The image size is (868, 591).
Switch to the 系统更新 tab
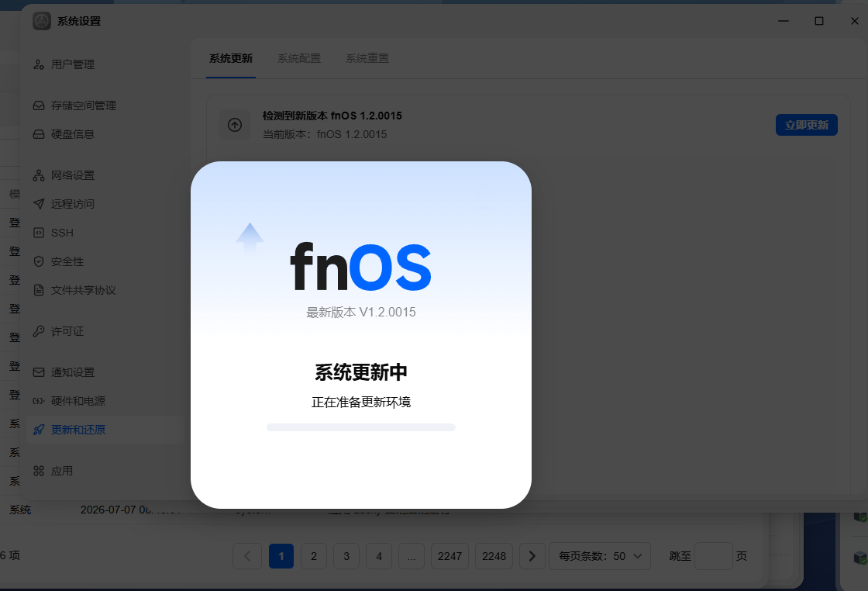pos(231,58)
